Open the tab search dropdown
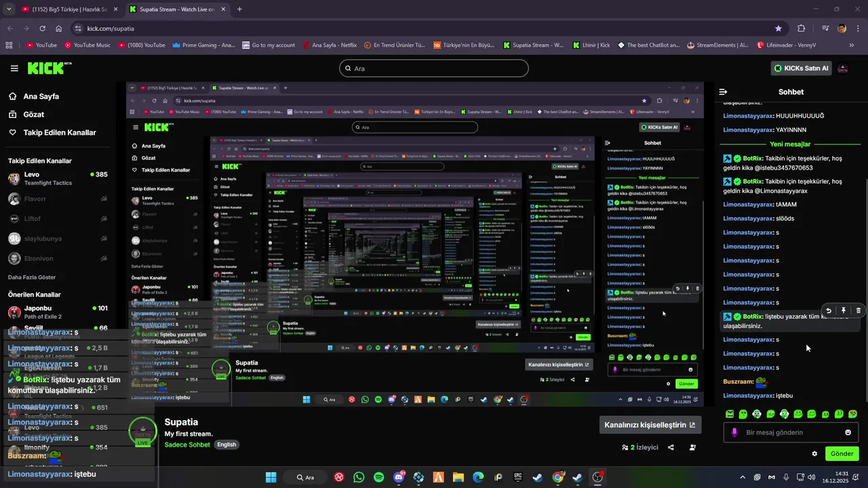The height and width of the screenshot is (488, 868). tap(7, 9)
